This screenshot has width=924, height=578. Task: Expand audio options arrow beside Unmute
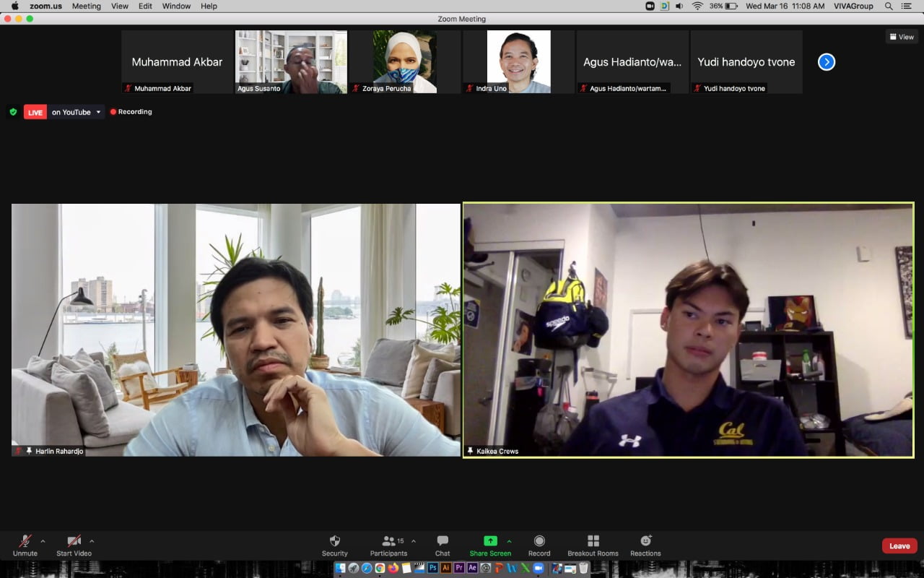pyautogui.click(x=43, y=540)
